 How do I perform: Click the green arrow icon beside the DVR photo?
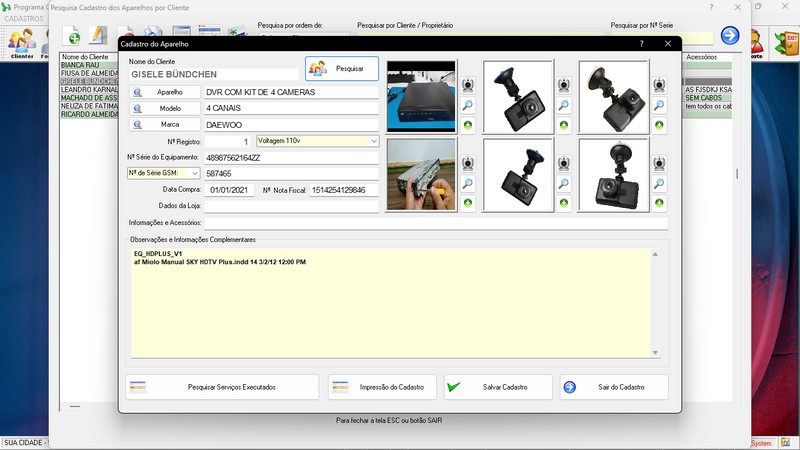[467, 125]
